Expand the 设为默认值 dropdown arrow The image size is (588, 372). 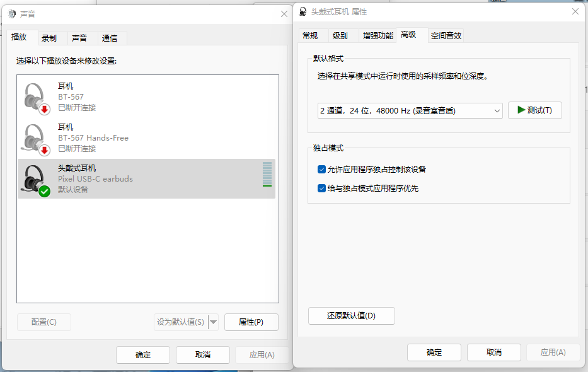pos(214,322)
